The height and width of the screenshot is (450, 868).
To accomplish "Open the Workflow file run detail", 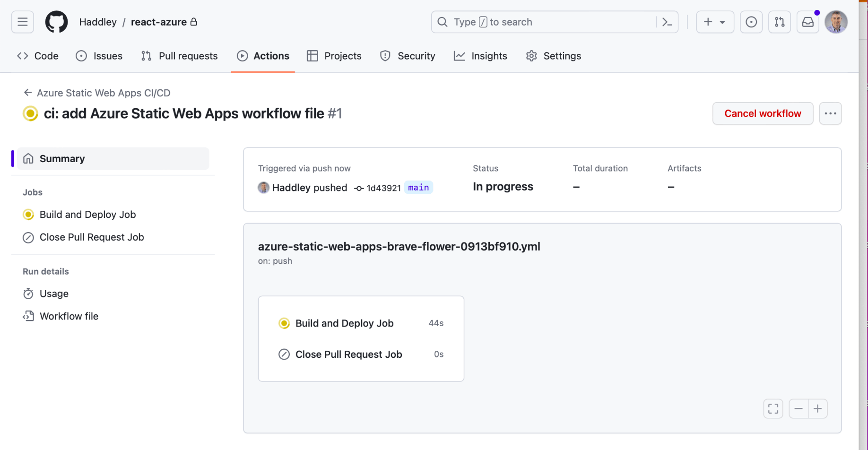I will (x=69, y=316).
